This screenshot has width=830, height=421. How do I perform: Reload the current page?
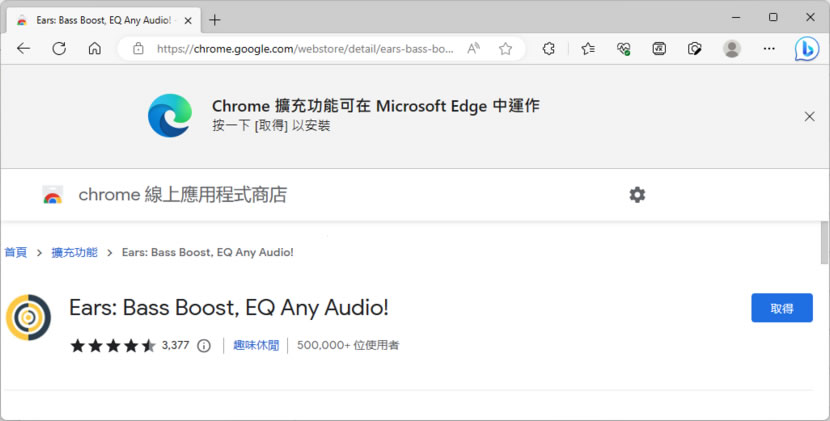tap(59, 49)
